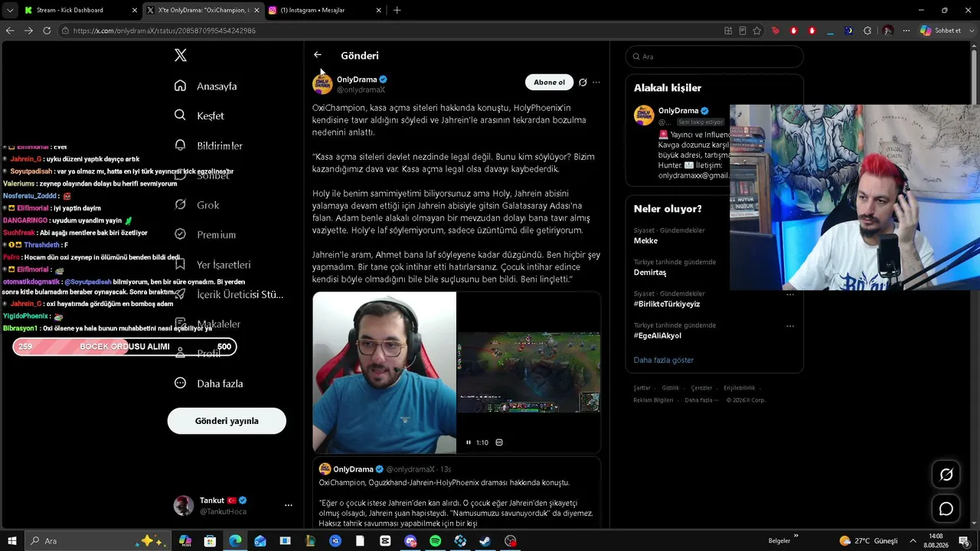Open Outlook mail from the taskbar
Viewport: 980px width, 551px height.
tap(260, 541)
